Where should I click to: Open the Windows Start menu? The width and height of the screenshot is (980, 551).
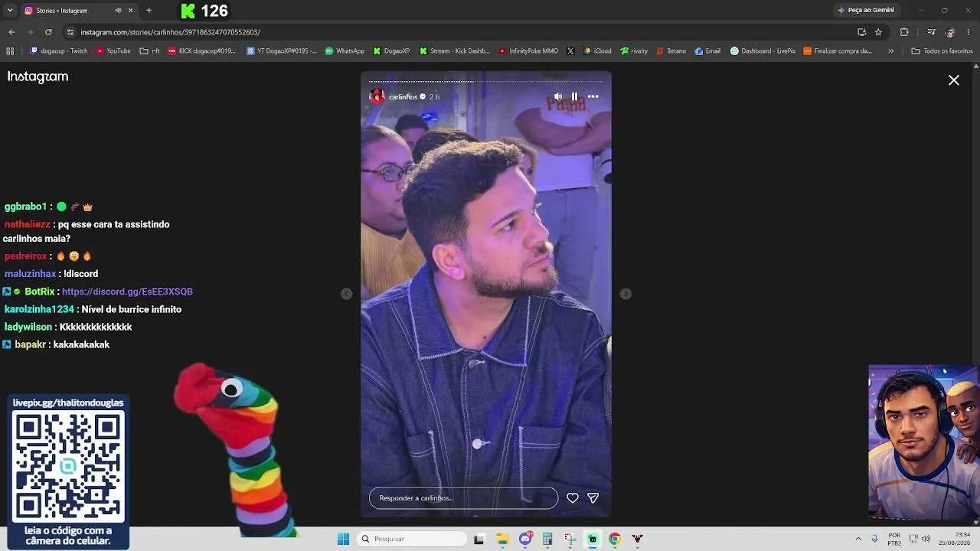[343, 539]
